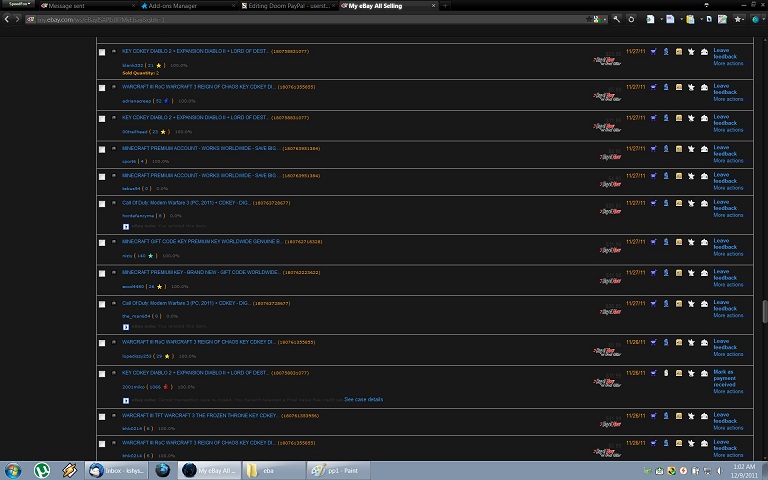
Task: Click cart icon in the blank332 Diablo row
Action: (653, 51)
